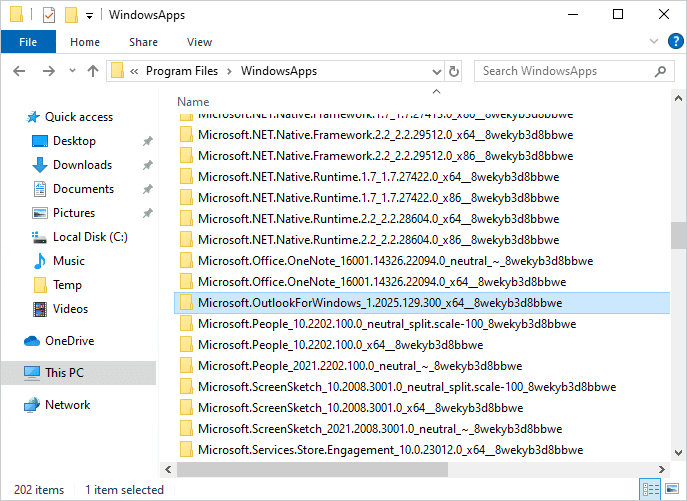Select OneDrive in the navigation pane
The image size is (687, 501).
pyautogui.click(x=69, y=341)
